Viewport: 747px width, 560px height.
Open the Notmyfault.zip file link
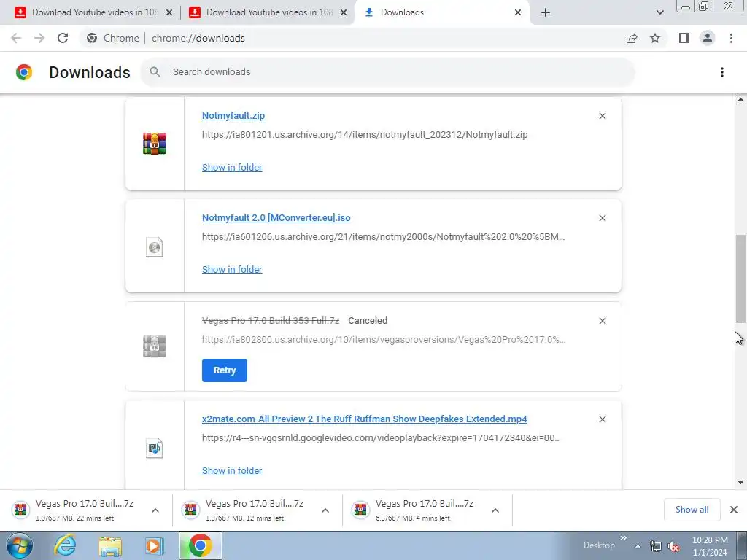point(233,116)
